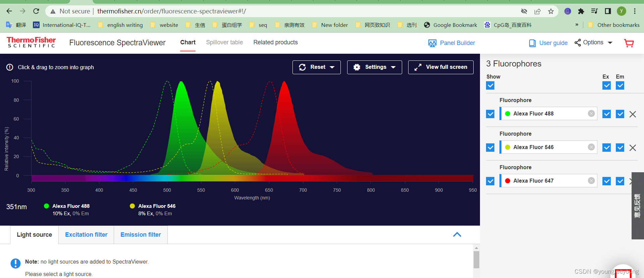Clear the Alexa Fluor 488 selection field
Screen dimensions: 644x278
tap(591, 113)
